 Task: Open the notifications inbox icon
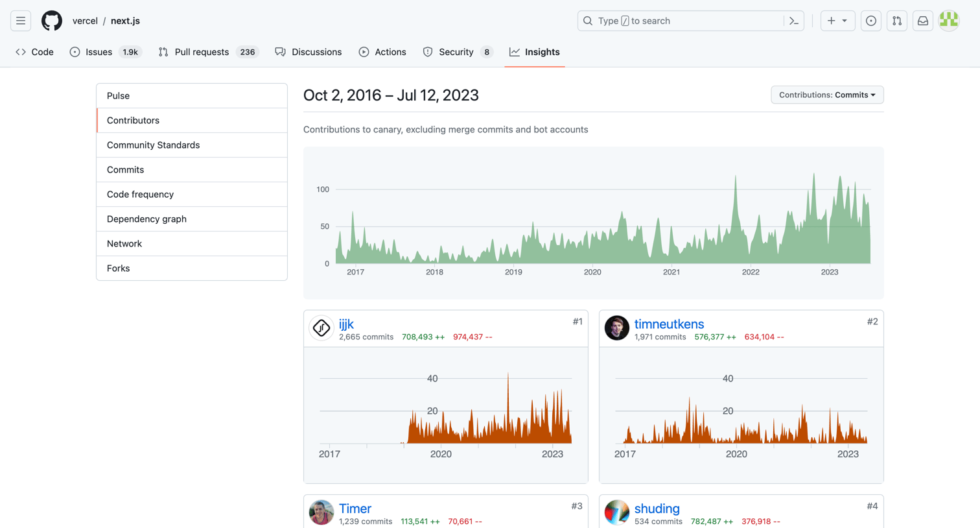[923, 21]
